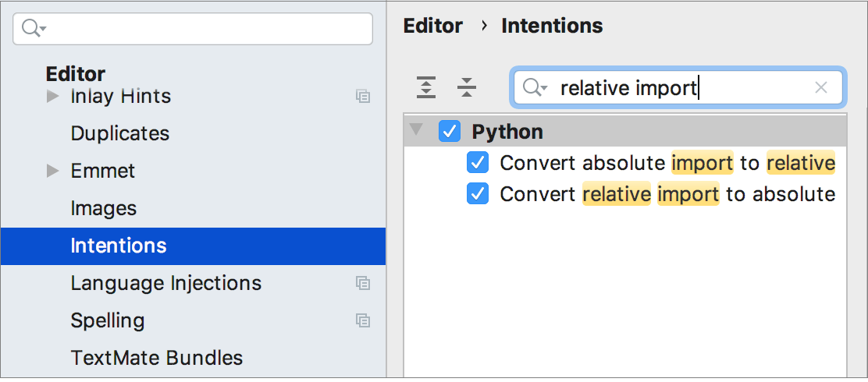Expand the Emmet settings node
The image size is (868, 382).
click(x=53, y=171)
